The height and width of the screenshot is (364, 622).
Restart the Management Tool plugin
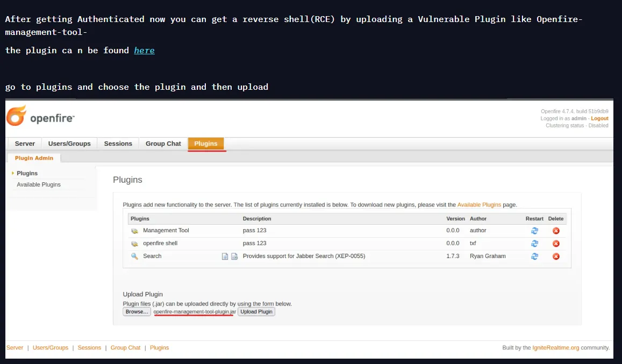(534, 231)
